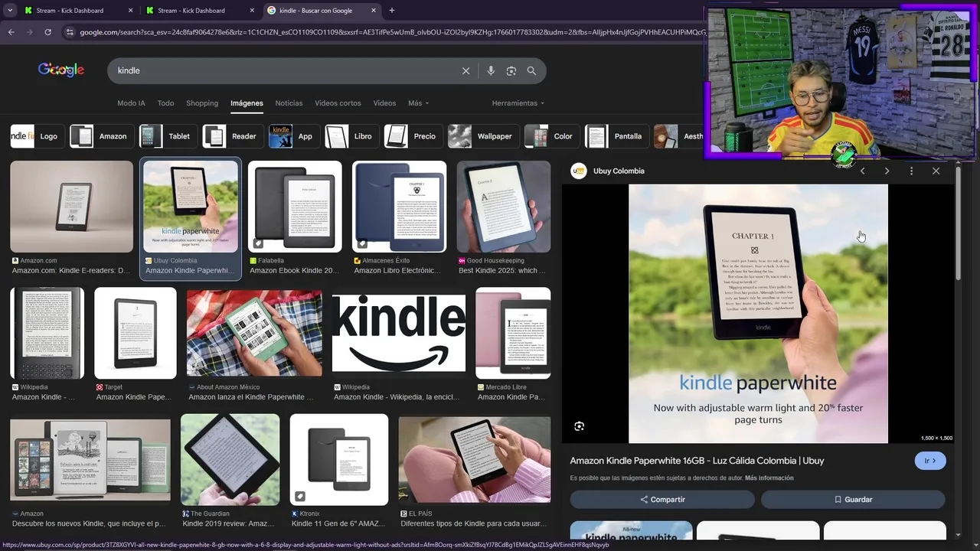This screenshot has width=980, height=551.
Task: Close the image preview panel
Action: tap(936, 171)
